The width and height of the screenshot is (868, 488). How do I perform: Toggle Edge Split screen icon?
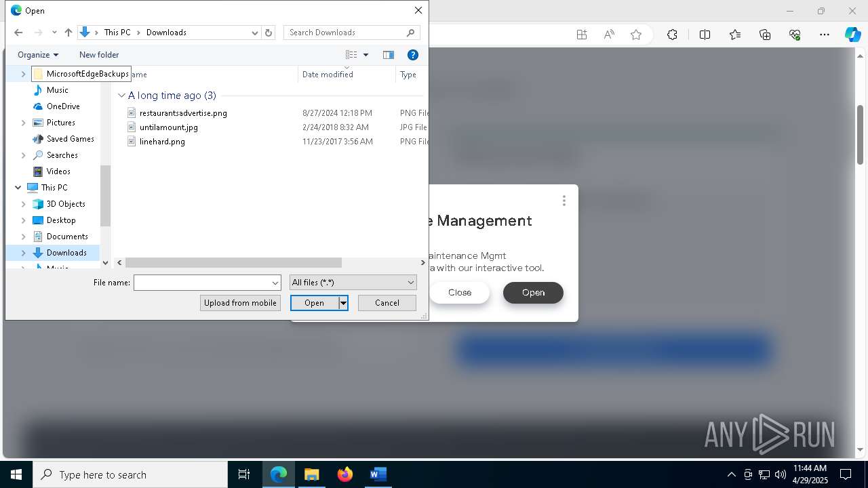click(705, 35)
